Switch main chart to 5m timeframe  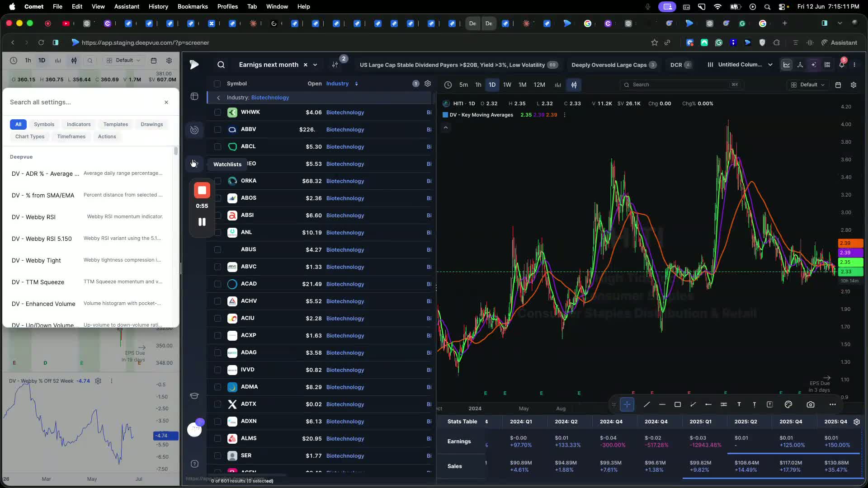463,85
